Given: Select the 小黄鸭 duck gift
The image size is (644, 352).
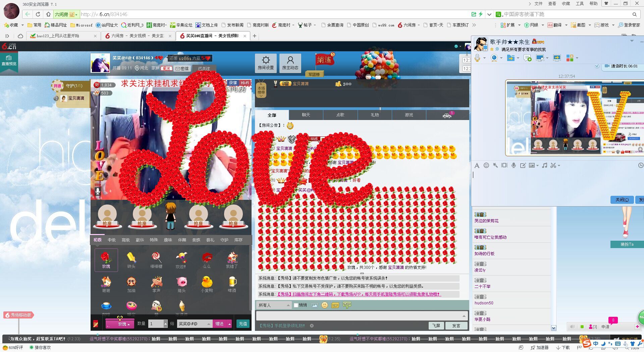Looking at the screenshot, I should click(207, 284).
